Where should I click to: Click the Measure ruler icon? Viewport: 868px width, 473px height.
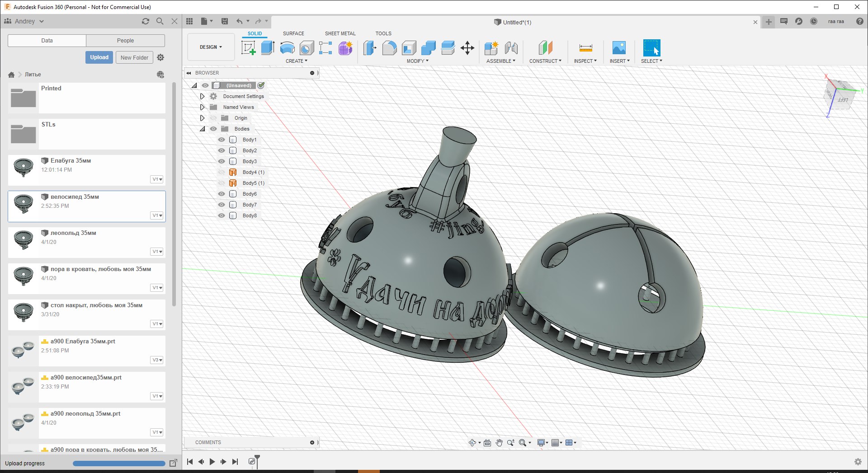pos(585,48)
